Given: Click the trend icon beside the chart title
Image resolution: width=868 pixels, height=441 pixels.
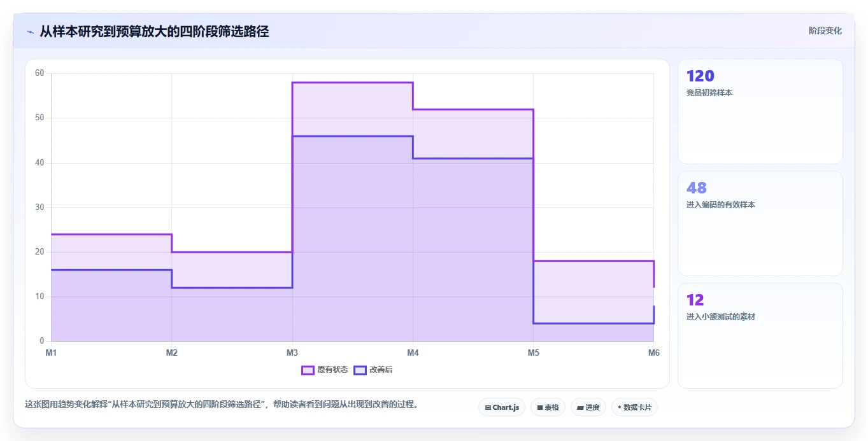Looking at the screenshot, I should click(x=30, y=32).
